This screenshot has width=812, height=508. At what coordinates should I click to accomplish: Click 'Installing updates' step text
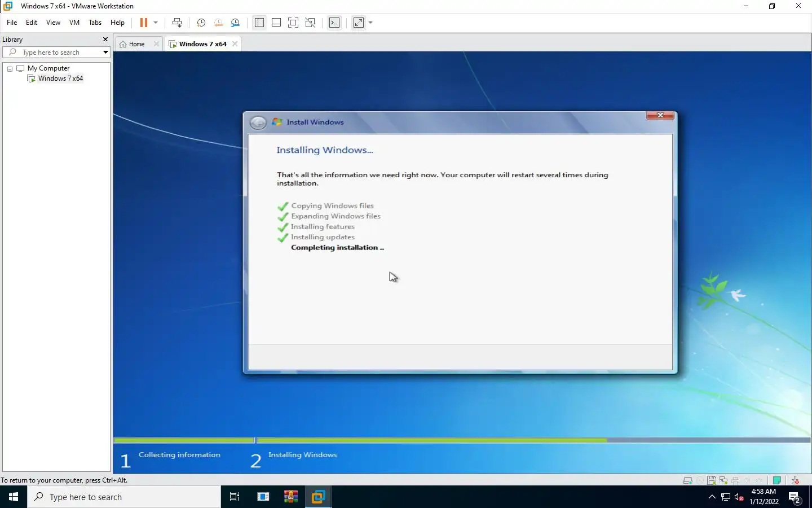pos(323,237)
